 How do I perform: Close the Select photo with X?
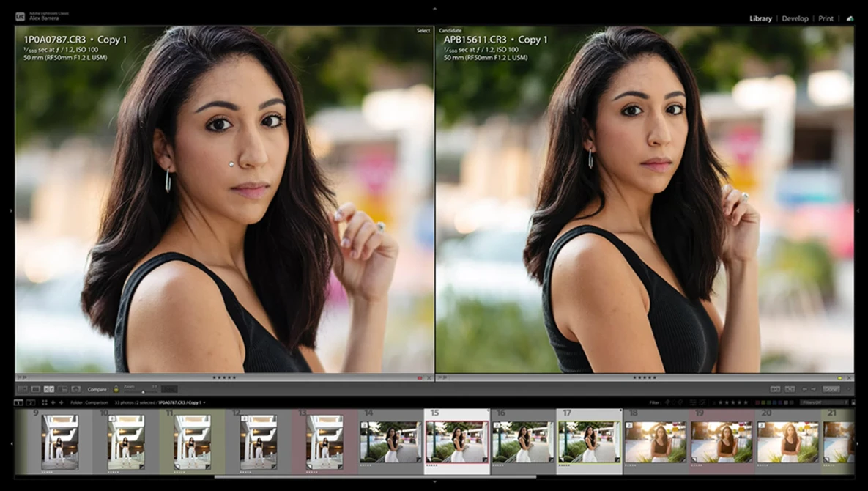pyautogui.click(x=429, y=377)
